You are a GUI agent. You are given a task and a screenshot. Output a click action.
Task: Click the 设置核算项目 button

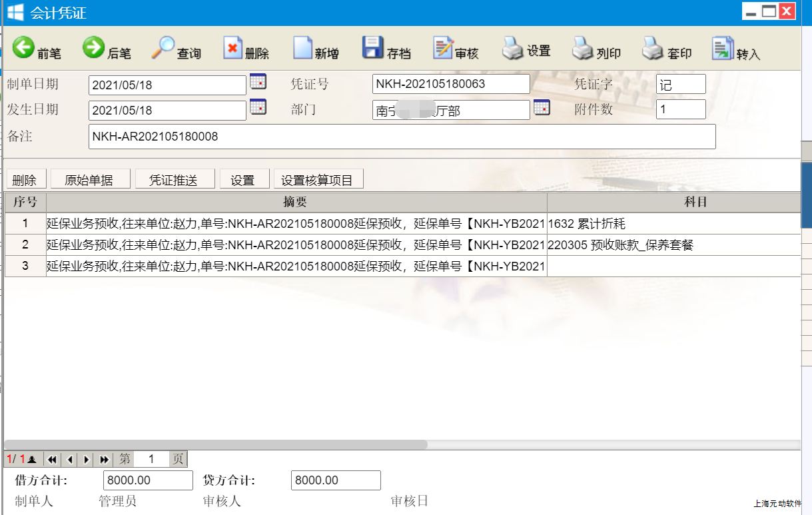tap(316, 180)
